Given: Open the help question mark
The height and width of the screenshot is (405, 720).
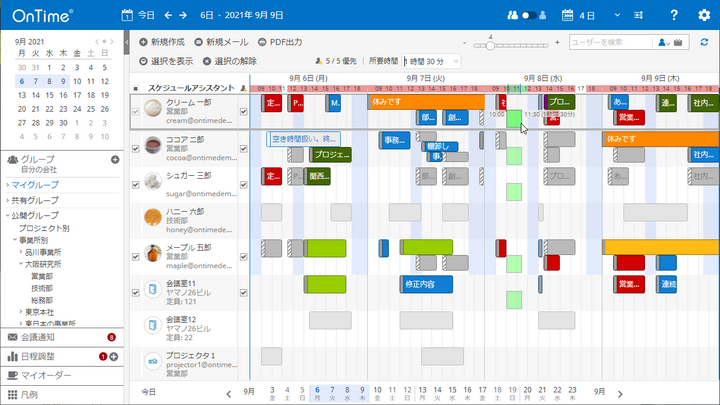Looking at the screenshot, I should pyautogui.click(x=674, y=15).
